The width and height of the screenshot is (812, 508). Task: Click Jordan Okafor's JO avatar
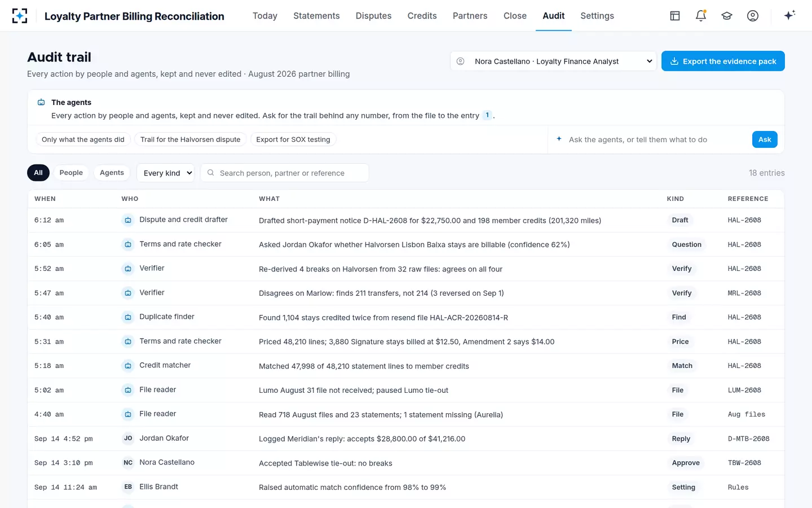(x=128, y=439)
